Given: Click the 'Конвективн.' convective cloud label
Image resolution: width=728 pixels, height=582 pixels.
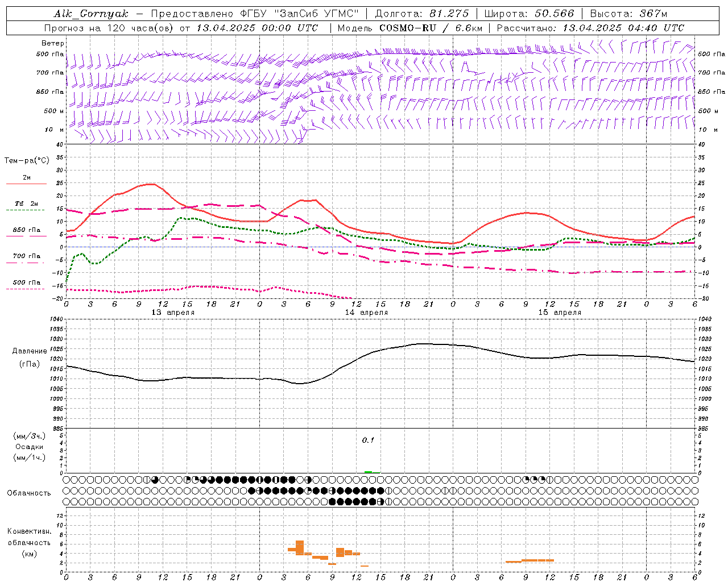Looking at the screenshot, I should pyautogui.click(x=29, y=531).
